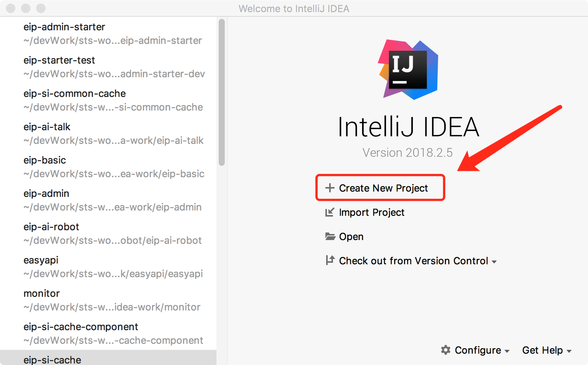
Task: Click the Version Control checkout icon
Action: [330, 260]
